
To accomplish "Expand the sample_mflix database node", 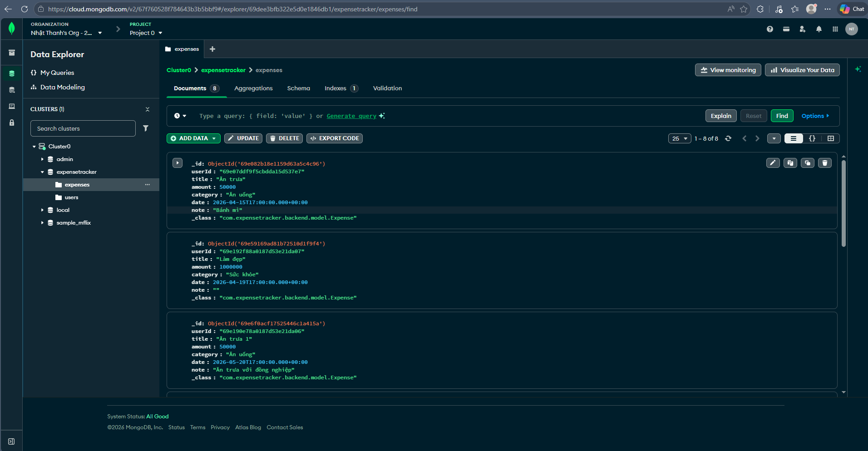I will [42, 223].
